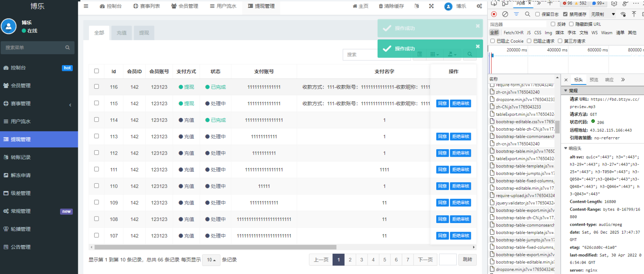Click the red record button in DevTools
The width and height of the screenshot is (644, 274).
coord(494,14)
